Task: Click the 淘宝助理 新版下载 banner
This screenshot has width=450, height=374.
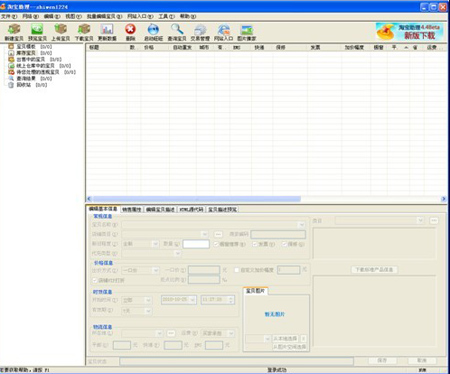Action: 410,32
